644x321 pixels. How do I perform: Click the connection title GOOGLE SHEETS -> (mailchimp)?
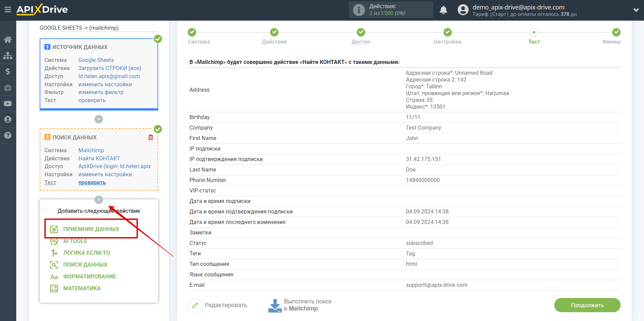point(79,28)
